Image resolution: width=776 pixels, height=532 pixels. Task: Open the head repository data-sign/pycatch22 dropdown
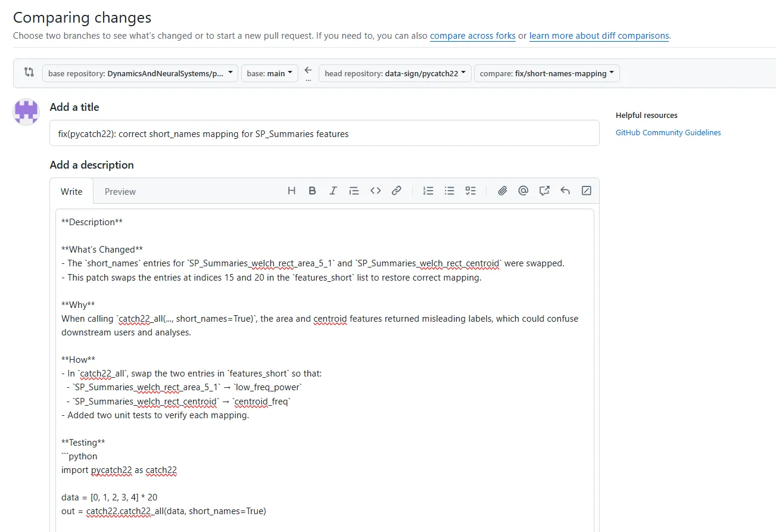click(x=395, y=73)
